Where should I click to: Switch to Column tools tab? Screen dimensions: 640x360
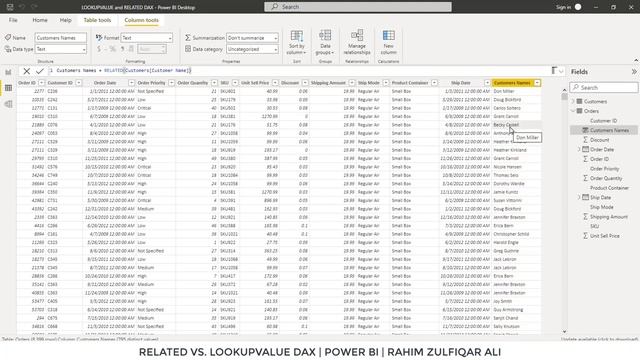coord(141,20)
